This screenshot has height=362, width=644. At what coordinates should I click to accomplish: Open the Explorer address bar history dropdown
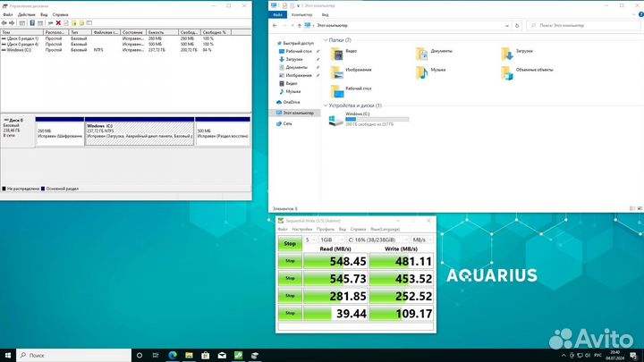tap(507, 25)
